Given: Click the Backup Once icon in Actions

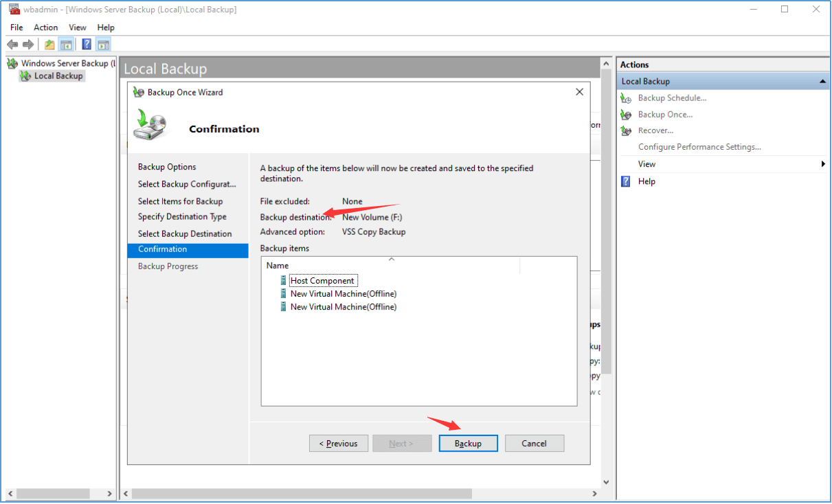Looking at the screenshot, I should tap(626, 115).
